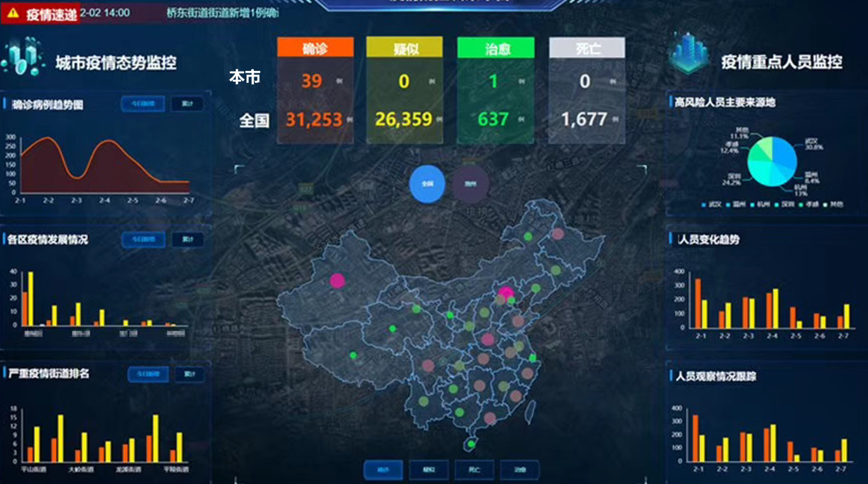The height and width of the screenshot is (484, 868).
Task: Toggle 今日新增 in 确诊病例趋势图 panel
Action: (143, 104)
